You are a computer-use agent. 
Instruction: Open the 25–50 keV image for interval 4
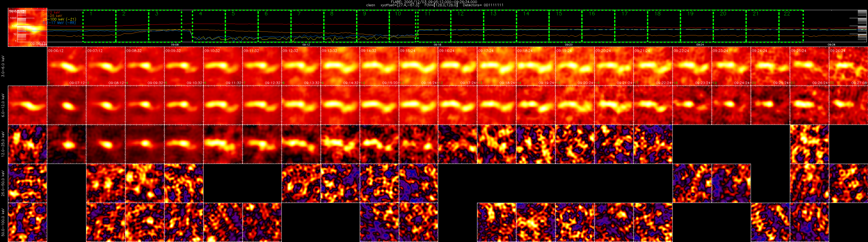[x=145, y=183]
